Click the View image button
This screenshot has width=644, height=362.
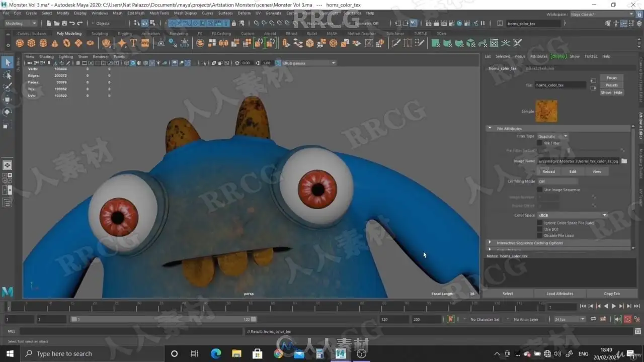coord(597,171)
